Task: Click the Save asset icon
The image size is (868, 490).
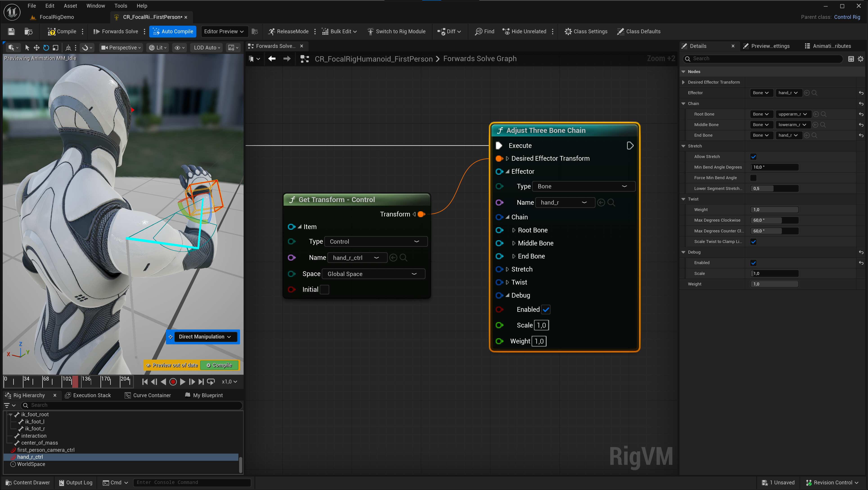Action: pos(11,31)
